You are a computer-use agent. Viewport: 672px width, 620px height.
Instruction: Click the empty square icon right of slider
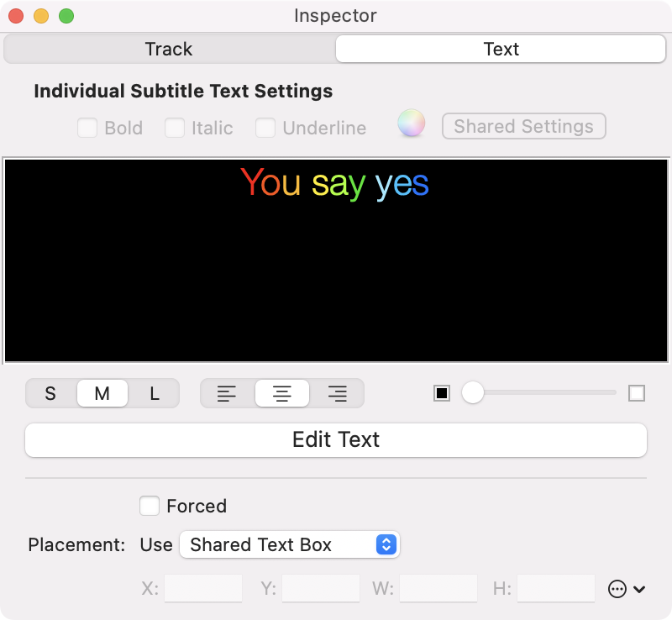coord(637,393)
